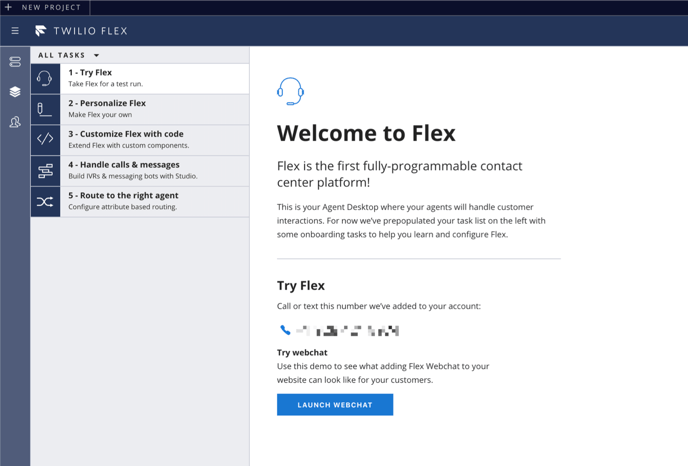Open the New Project tab

point(45,7)
